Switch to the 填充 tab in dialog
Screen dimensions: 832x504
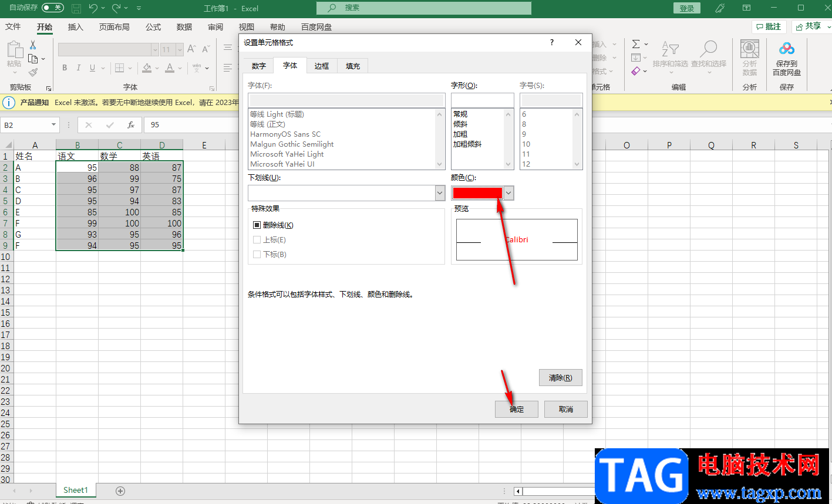tap(353, 66)
